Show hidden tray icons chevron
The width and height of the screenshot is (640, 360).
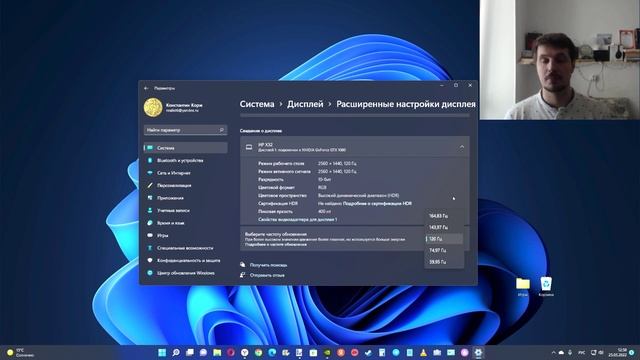pos(553,353)
